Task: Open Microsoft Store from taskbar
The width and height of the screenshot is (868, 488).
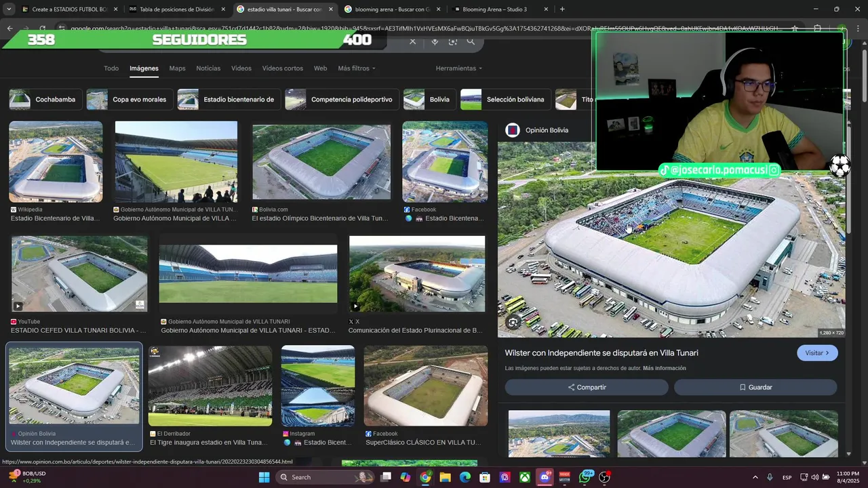Action: [x=485, y=477]
